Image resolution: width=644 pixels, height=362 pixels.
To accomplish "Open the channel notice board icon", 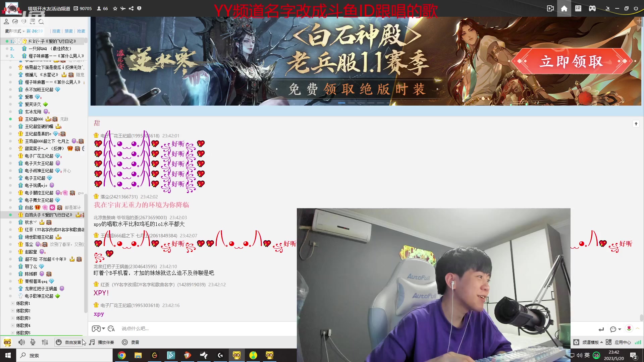I will coord(33,21).
